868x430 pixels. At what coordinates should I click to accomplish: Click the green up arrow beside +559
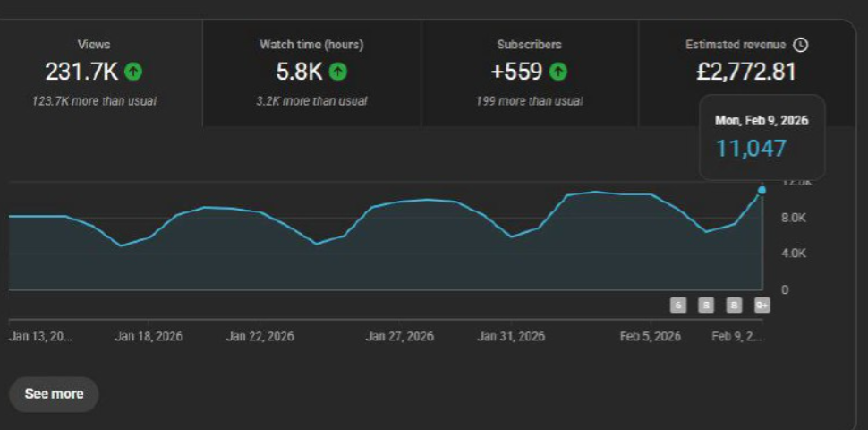557,72
